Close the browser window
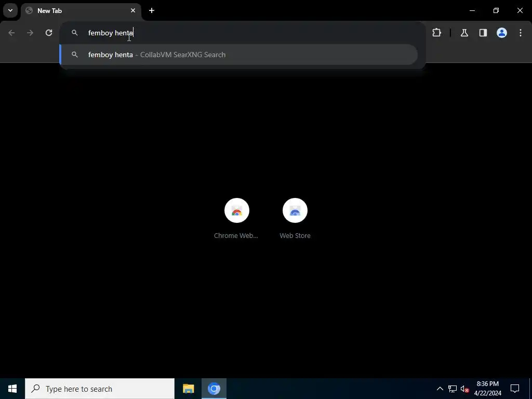The image size is (532, 399). pos(520,10)
